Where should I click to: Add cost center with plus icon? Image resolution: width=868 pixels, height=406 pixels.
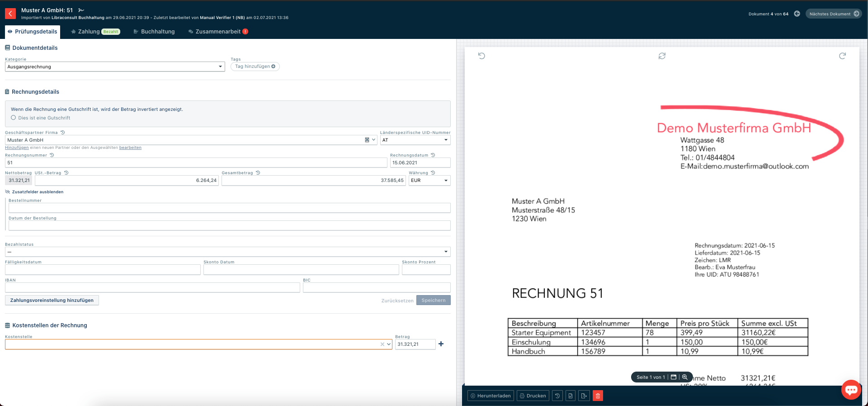[x=441, y=344]
